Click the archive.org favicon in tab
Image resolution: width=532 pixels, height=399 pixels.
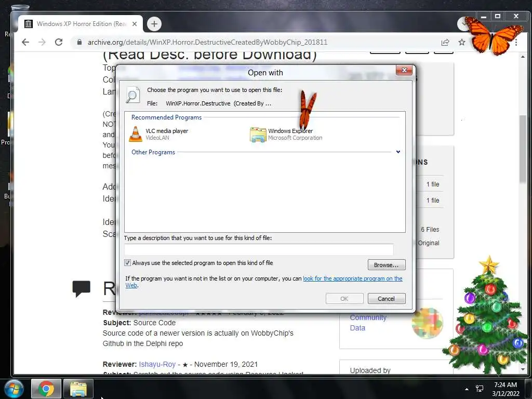click(x=29, y=24)
